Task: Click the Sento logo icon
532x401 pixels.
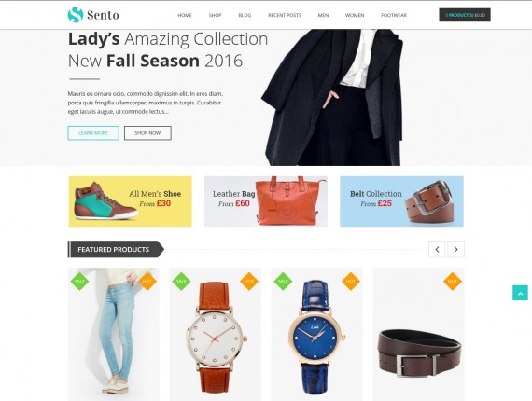Action: tap(76, 15)
